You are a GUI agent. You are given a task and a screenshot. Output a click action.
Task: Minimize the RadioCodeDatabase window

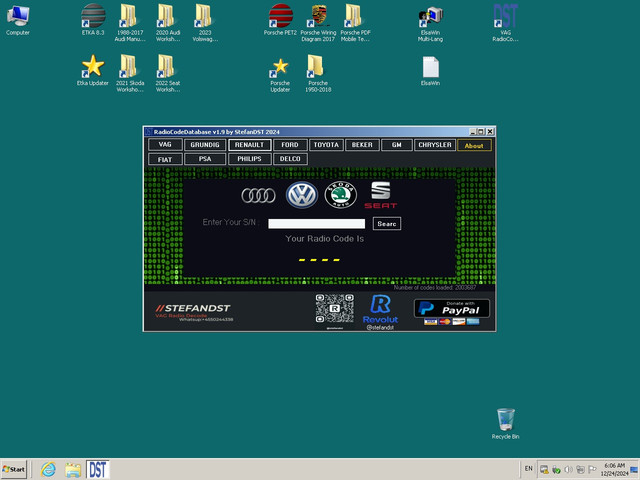473,132
